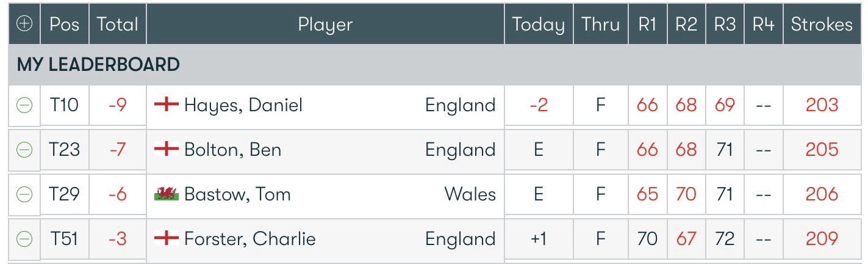Remove Tom Bastow with the minus icon
Image resolution: width=868 pixels, height=264 pixels.
click(x=24, y=194)
